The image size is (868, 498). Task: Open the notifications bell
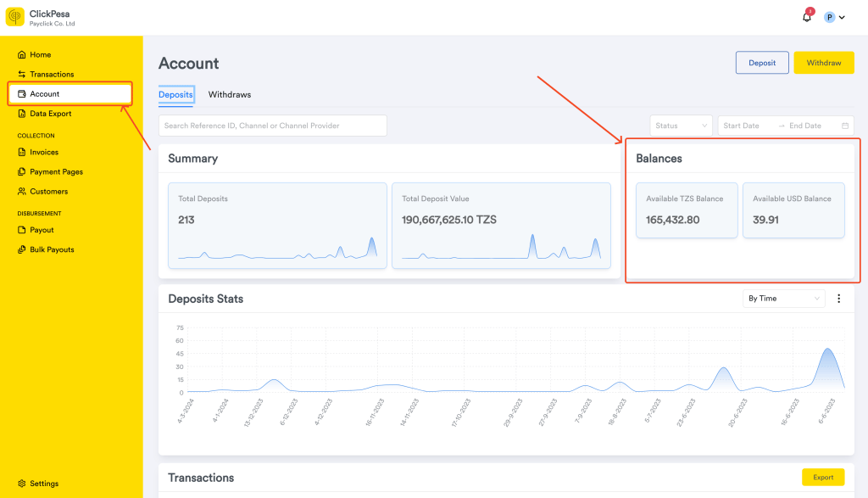click(807, 17)
